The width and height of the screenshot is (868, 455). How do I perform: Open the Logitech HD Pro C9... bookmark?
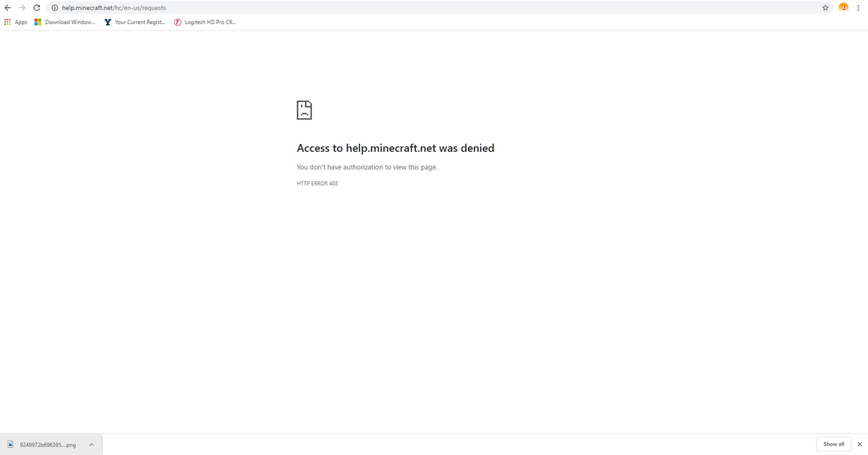tap(205, 22)
